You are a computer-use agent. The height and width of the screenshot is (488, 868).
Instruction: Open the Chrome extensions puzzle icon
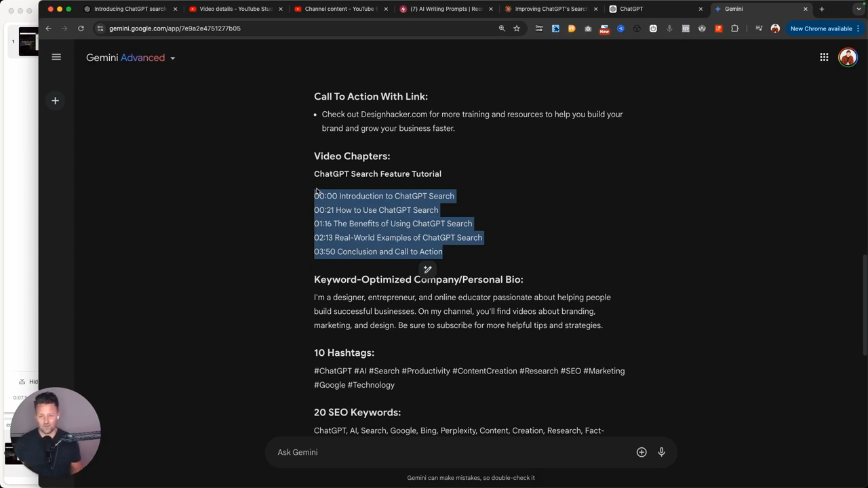tap(734, 28)
